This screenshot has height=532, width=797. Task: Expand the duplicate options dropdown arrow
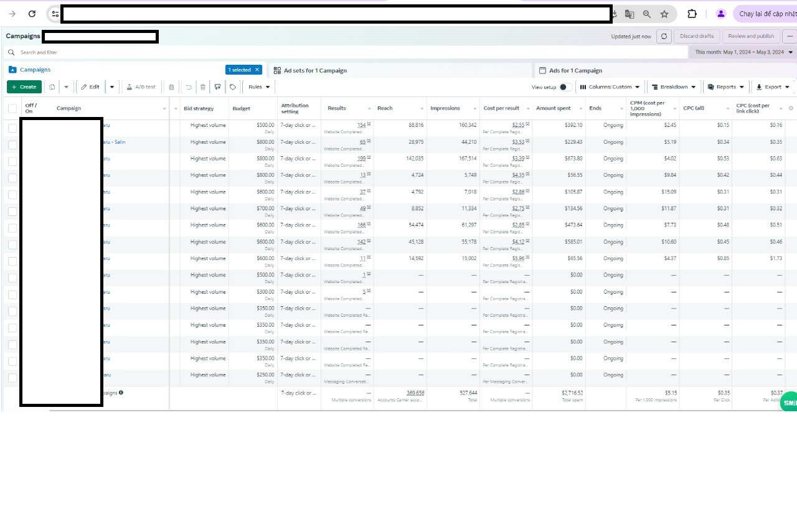coord(67,87)
